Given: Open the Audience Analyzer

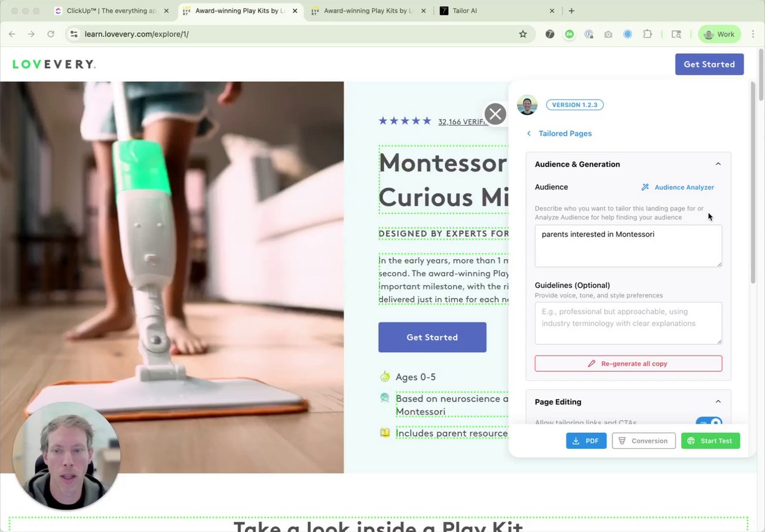Looking at the screenshot, I should pos(678,187).
